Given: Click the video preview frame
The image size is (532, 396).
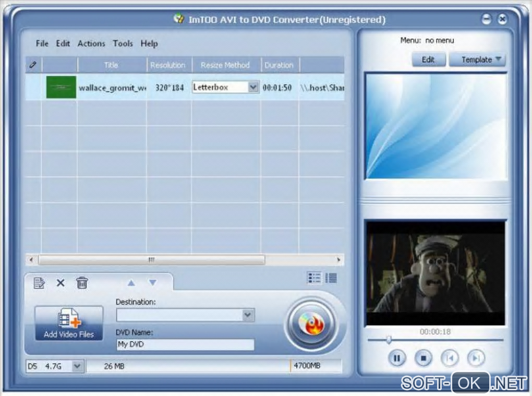Looking at the screenshot, I should click(436, 273).
